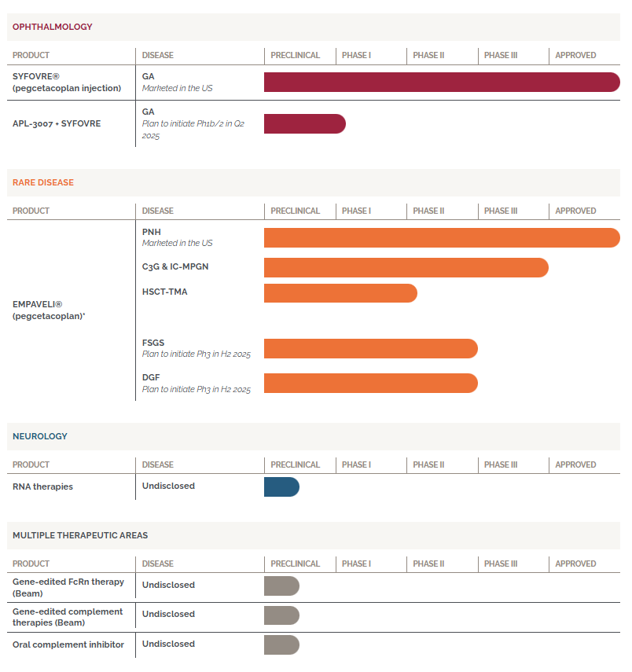Click Gene-edited complement therapies (Beam)
632x672 pixels.
coord(68,617)
